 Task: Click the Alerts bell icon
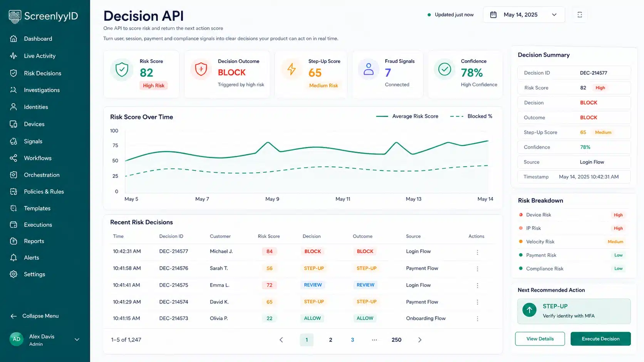13,258
